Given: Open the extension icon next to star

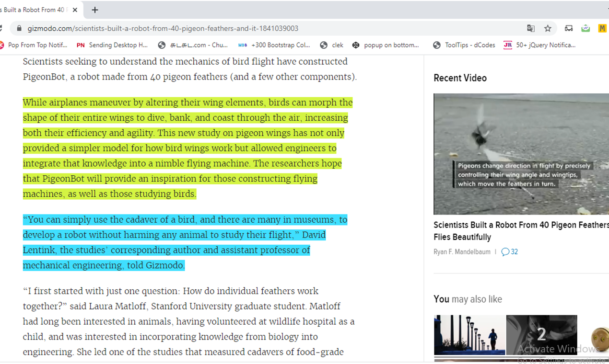Looking at the screenshot, I should pyautogui.click(x=569, y=28).
